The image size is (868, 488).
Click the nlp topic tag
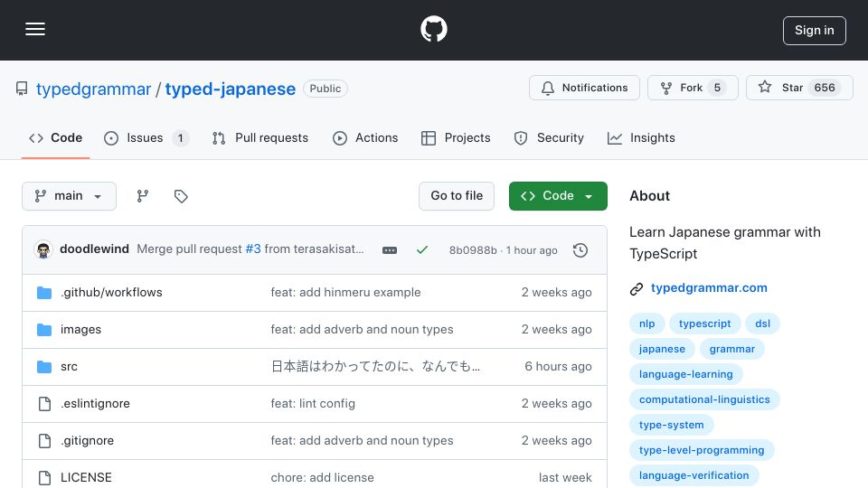click(646, 324)
